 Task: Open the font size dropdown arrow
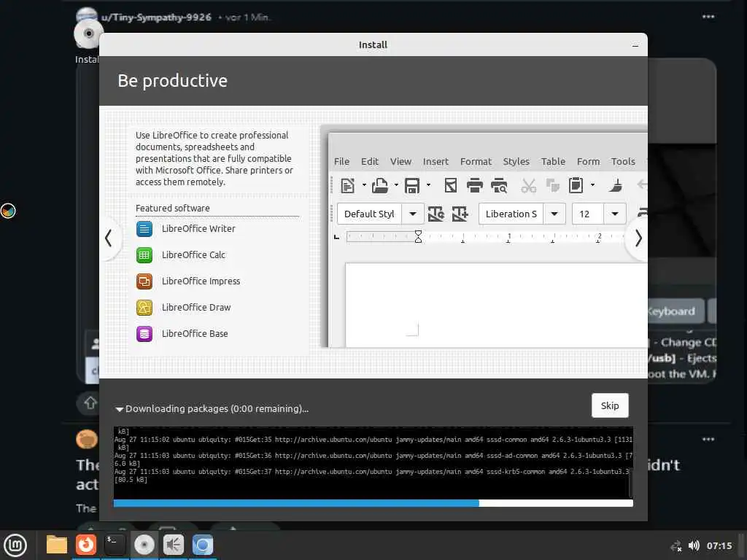pos(615,214)
